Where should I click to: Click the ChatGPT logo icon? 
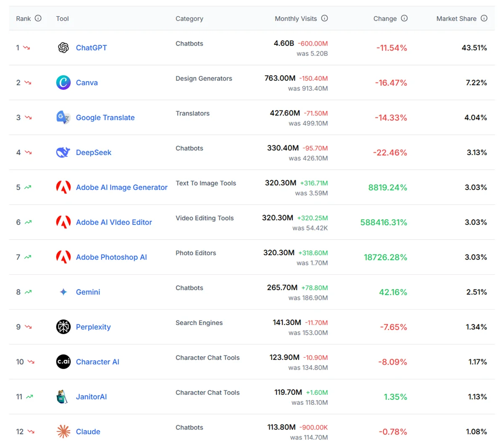point(63,47)
